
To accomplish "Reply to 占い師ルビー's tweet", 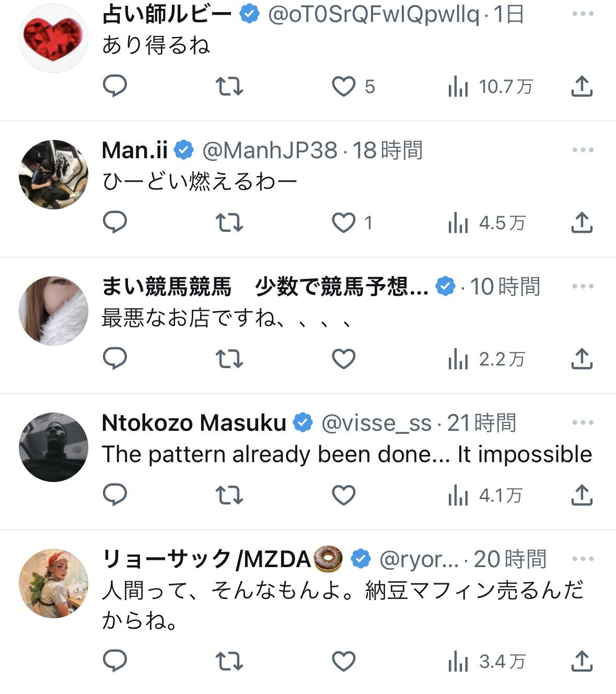I will coord(115,86).
